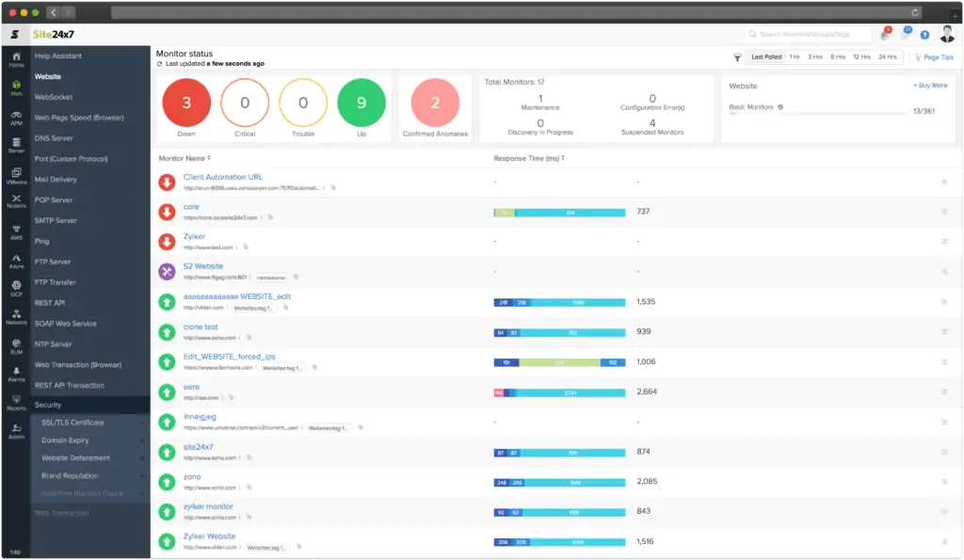Filter monitors by the green Up circle
Image resolution: width=964 pixels, height=560 pixels.
point(361,103)
